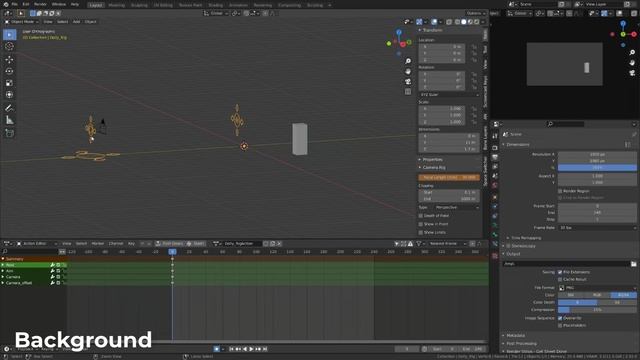The height and width of the screenshot is (360, 640).
Task: Open the XYZ Euler rotation mode dropdown
Action: 449,95
